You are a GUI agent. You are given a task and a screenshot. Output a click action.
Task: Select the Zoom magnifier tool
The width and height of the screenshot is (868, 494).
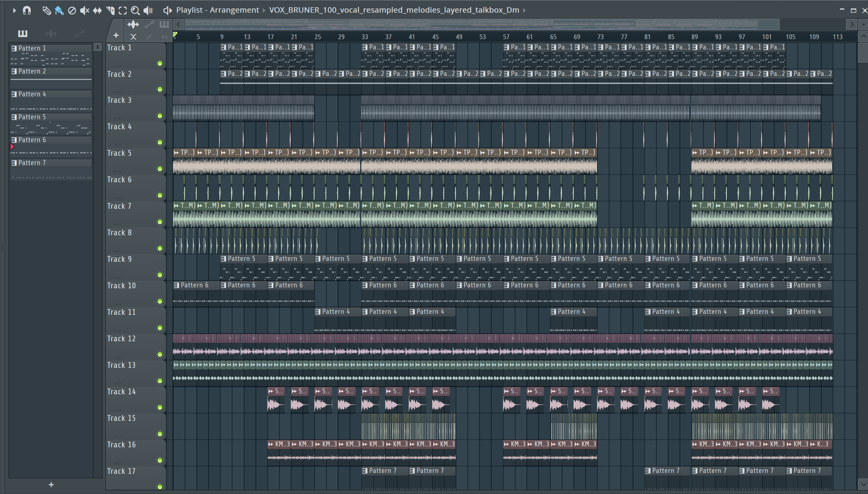[x=135, y=11]
